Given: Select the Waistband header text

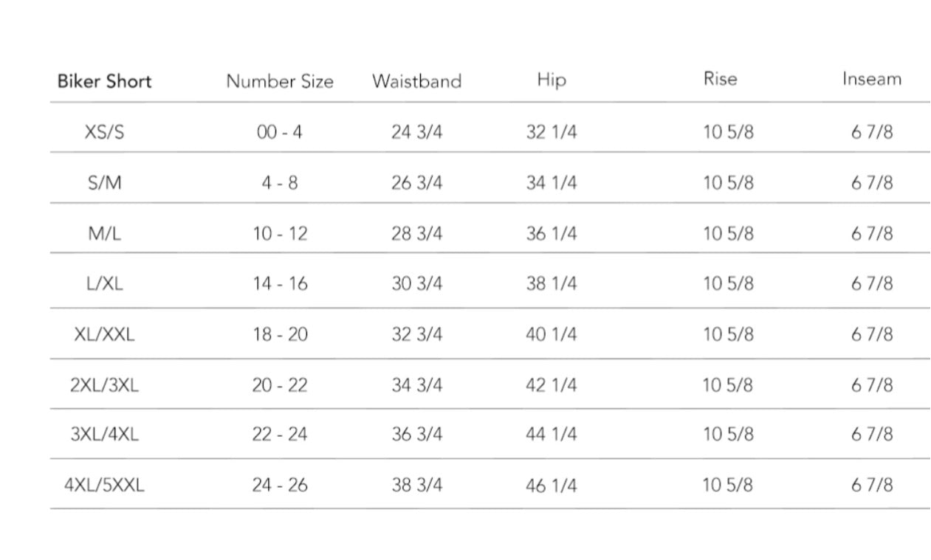Looking at the screenshot, I should 416,81.
